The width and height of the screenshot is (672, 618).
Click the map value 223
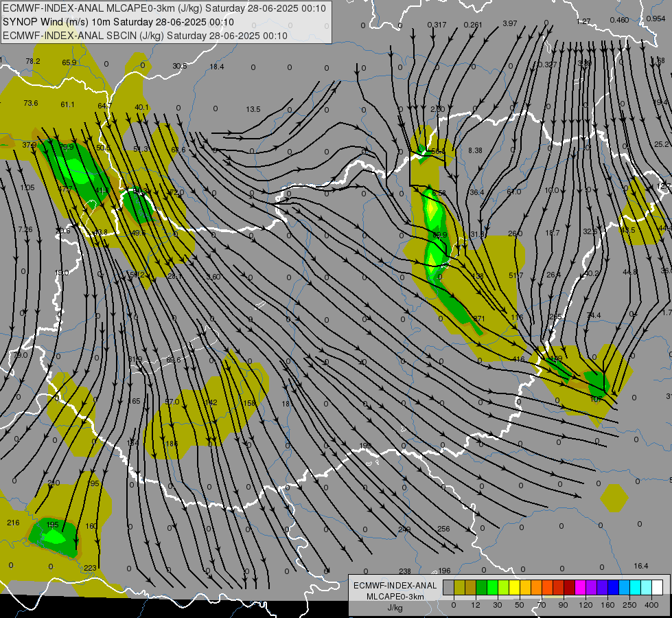pyautogui.click(x=90, y=568)
